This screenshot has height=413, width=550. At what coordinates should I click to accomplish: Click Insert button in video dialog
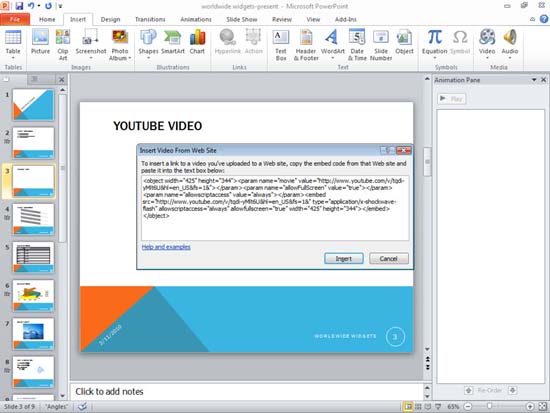(344, 259)
